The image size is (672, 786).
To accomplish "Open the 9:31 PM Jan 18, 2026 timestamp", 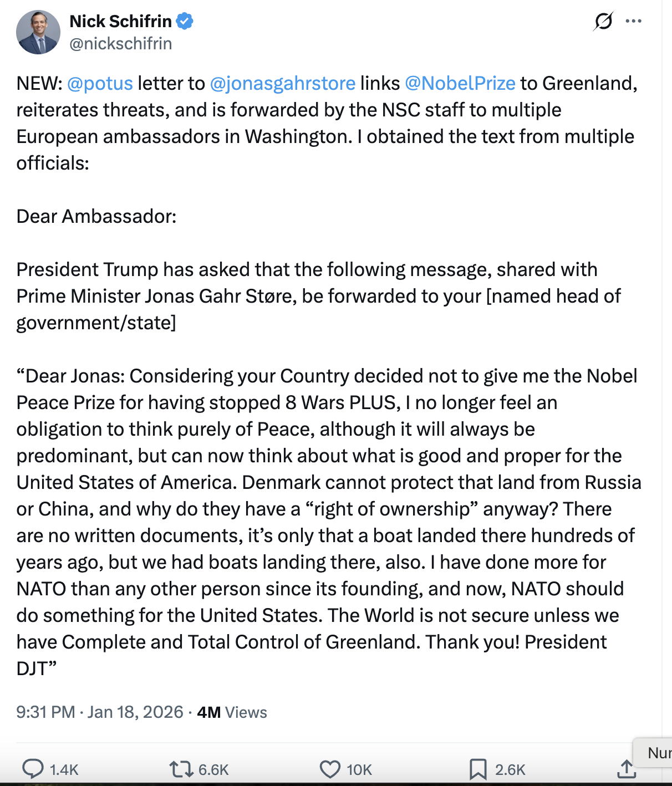I will [x=100, y=712].
